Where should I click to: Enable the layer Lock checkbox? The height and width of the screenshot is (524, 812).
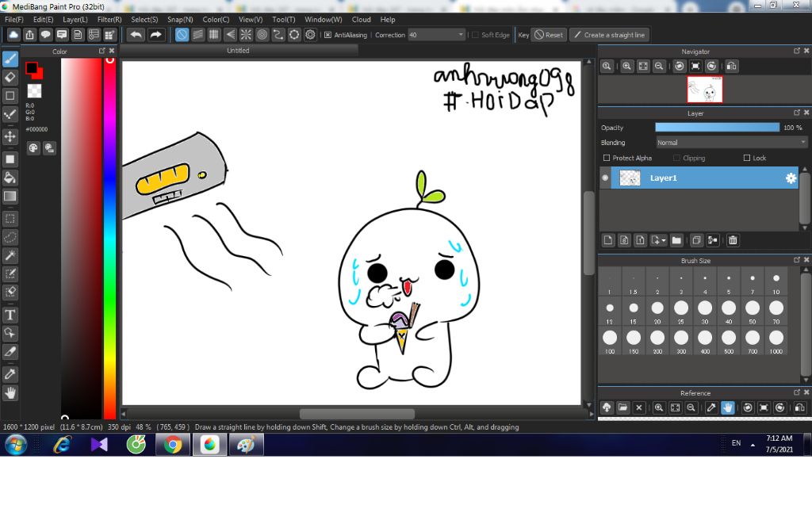tap(747, 158)
